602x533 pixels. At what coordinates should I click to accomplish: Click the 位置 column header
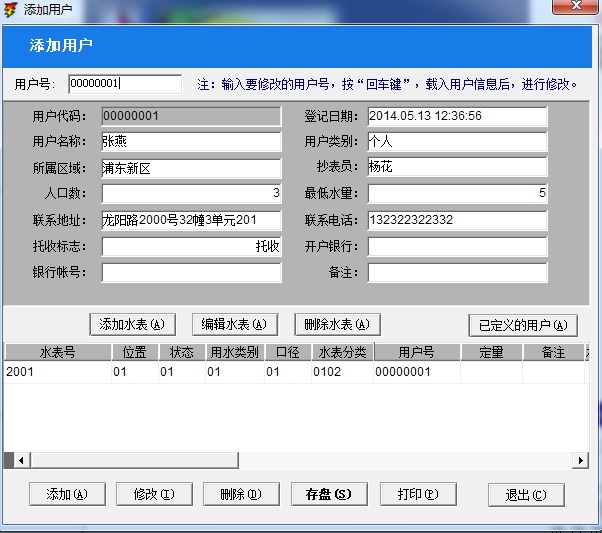[134, 352]
